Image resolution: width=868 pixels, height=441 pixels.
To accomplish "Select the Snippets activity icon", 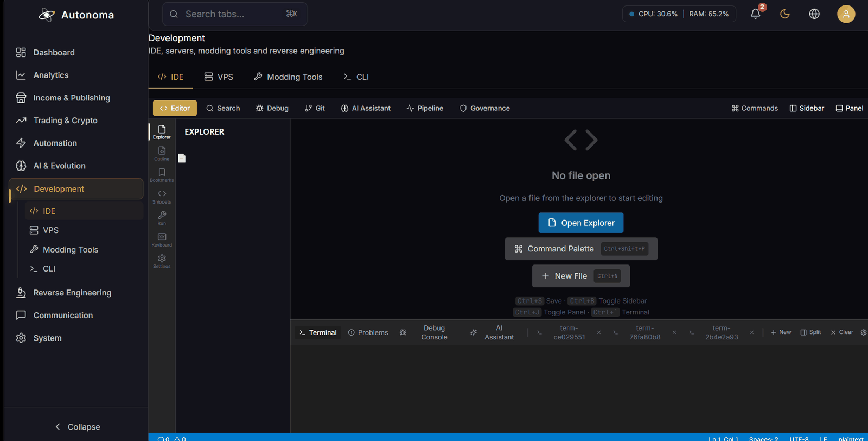I will click(162, 197).
